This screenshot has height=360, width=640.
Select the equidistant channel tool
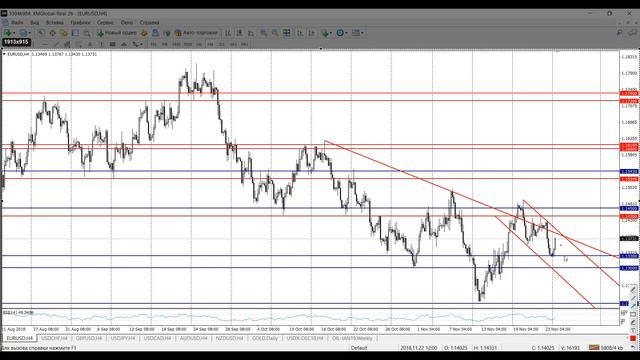coord(67,44)
